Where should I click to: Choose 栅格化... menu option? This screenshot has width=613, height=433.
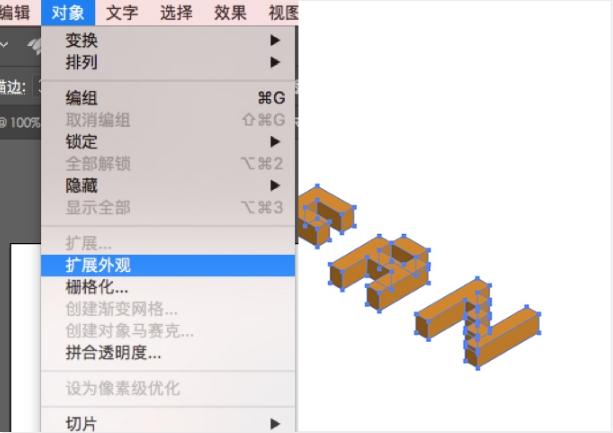click(x=168, y=288)
